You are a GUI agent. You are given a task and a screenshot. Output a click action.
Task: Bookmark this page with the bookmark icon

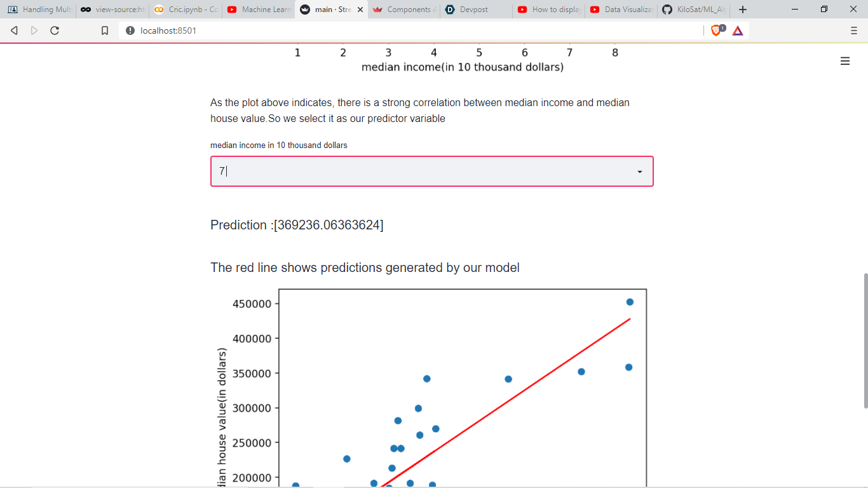click(105, 30)
